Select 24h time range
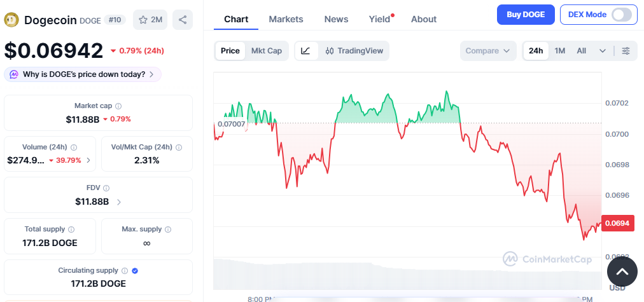644x302 pixels. tap(536, 51)
